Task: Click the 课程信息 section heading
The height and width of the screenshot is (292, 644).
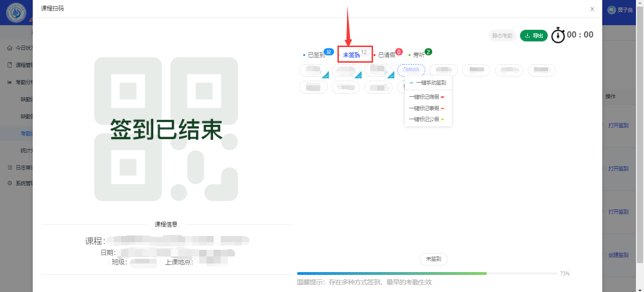Action: point(166,224)
